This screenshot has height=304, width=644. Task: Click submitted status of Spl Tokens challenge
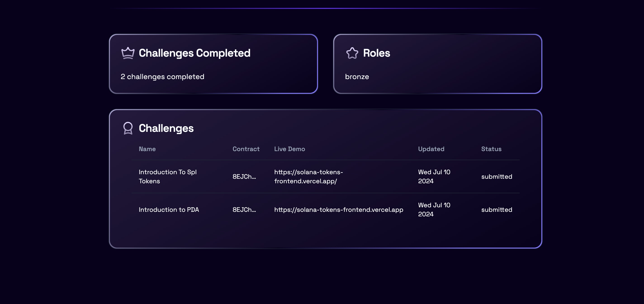[497, 176]
